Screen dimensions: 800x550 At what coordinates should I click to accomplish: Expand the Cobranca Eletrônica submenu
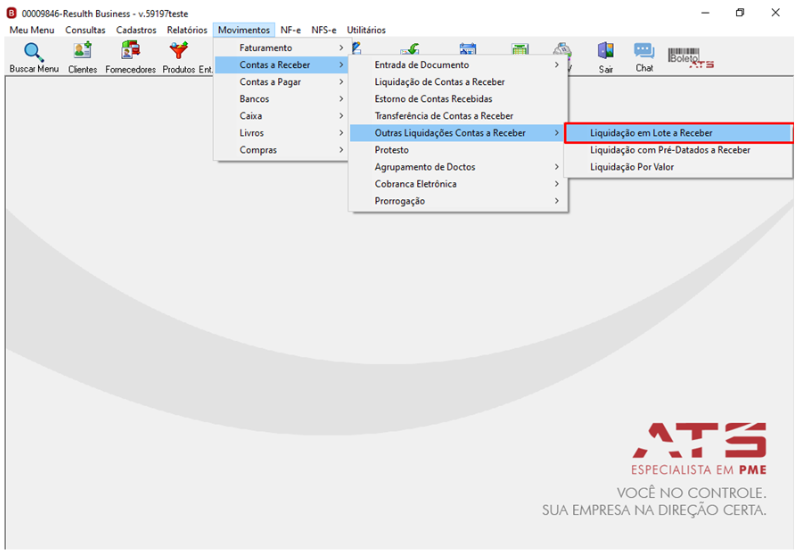pyautogui.click(x=458, y=184)
